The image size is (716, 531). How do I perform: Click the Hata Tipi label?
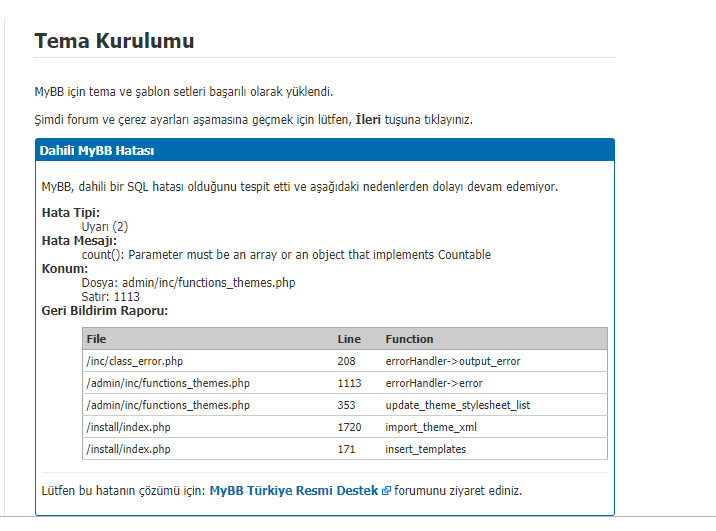point(71,213)
